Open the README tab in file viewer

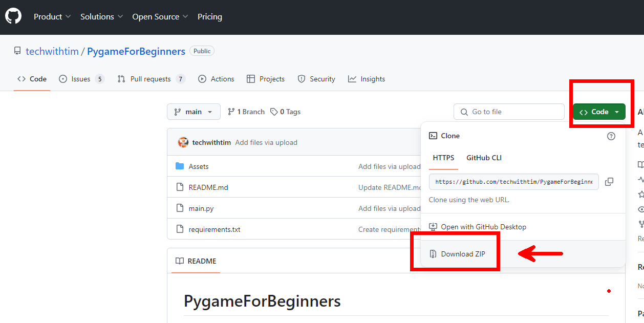[196, 261]
